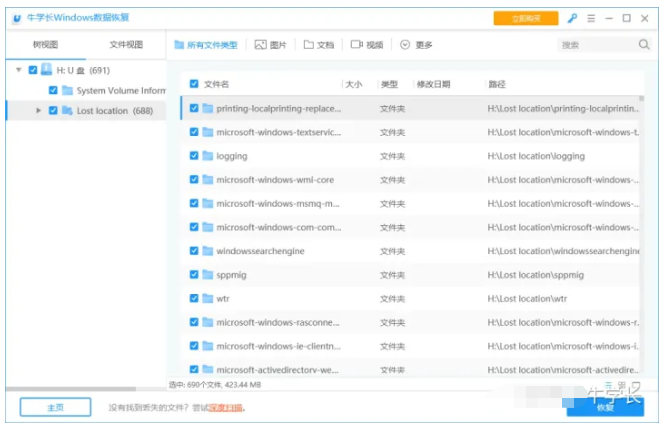Open the 更多 (more) file types dropdown

tap(416, 45)
